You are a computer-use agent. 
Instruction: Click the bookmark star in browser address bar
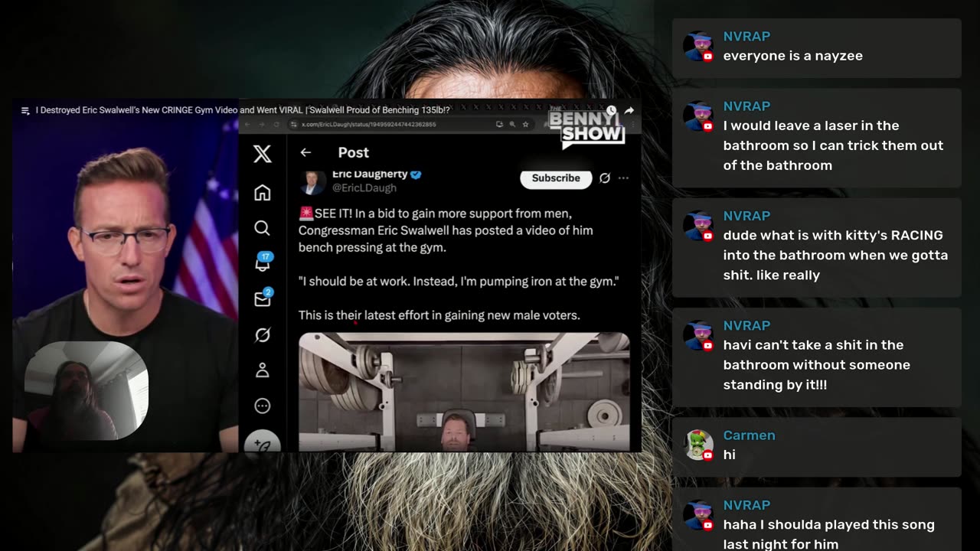525,124
